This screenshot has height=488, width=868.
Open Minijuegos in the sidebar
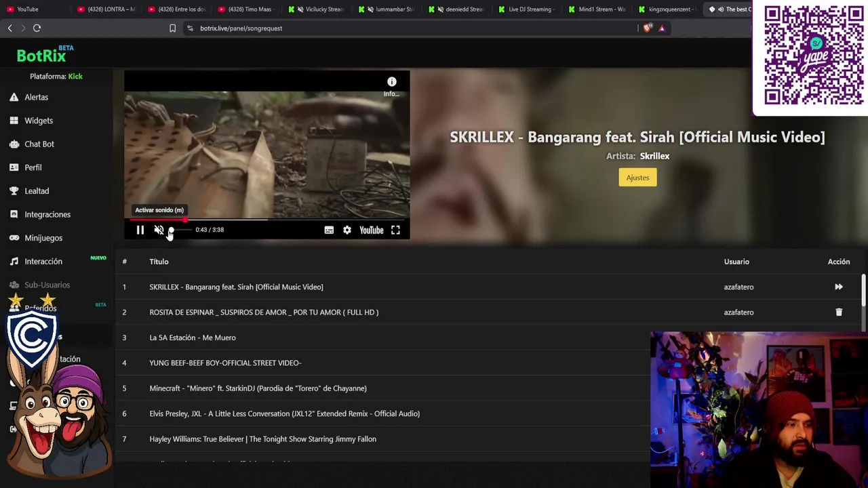coord(43,238)
